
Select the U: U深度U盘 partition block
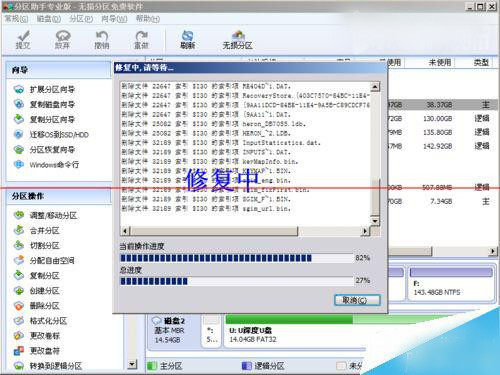point(295,331)
